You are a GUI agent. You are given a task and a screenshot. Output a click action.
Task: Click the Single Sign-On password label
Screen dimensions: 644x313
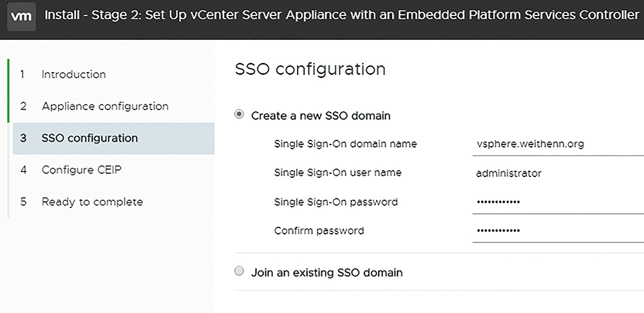click(336, 202)
